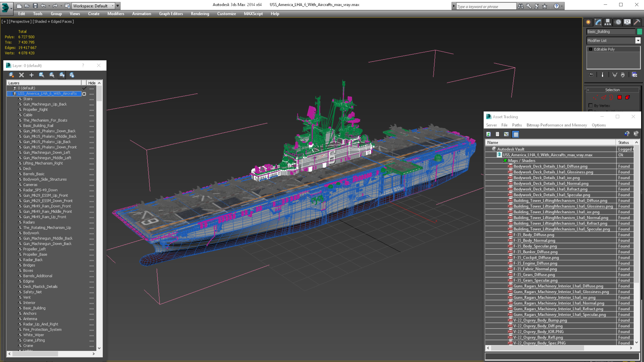This screenshot has height=362, width=644.
Task: Click Select Highlighted Objects and Layers icon
Action: pos(42,75)
